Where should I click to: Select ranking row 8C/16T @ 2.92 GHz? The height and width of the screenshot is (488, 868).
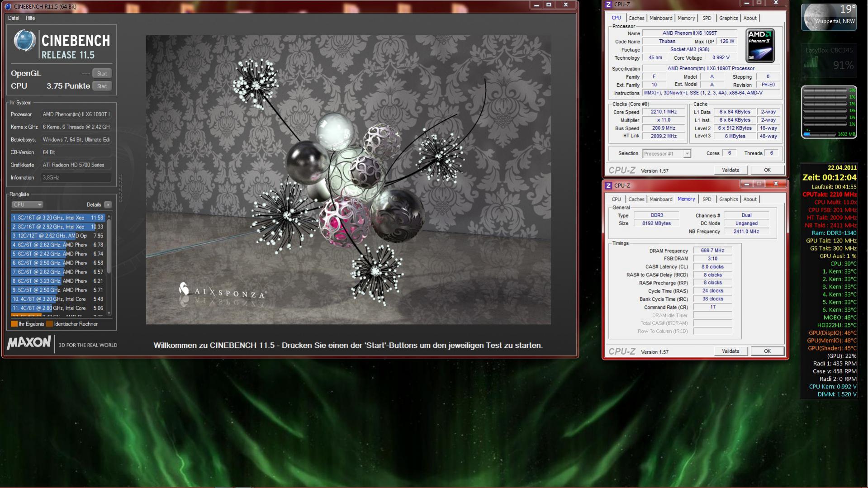click(x=58, y=227)
